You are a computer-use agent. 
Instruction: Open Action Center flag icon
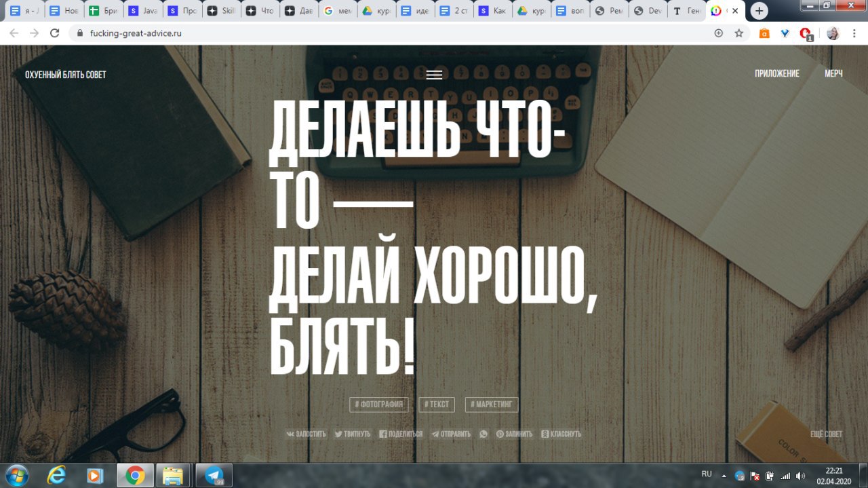(755, 475)
